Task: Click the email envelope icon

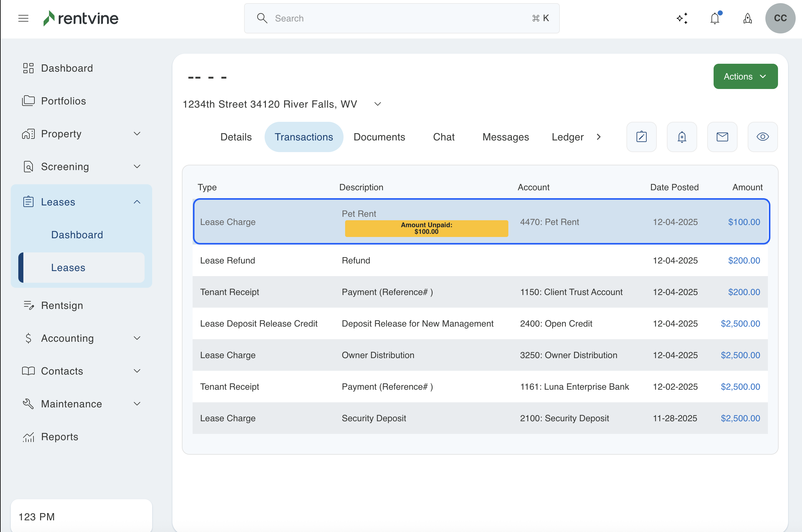Action: coord(722,137)
